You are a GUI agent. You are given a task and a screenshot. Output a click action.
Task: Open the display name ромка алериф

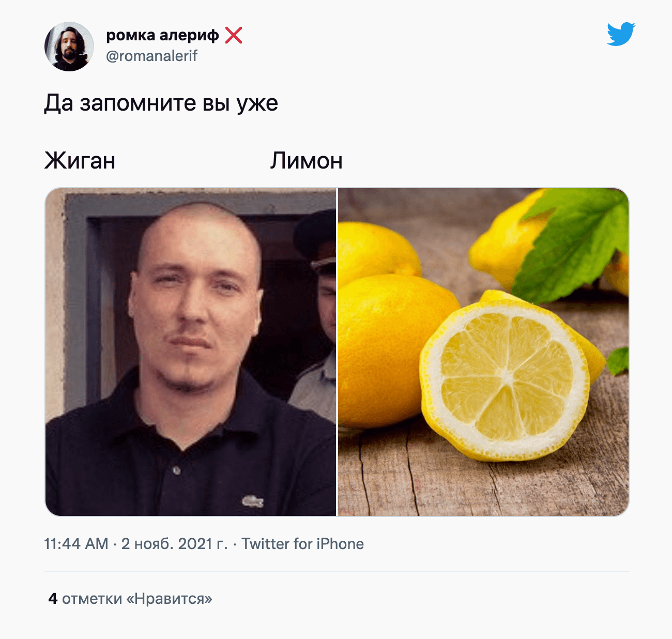click(162, 35)
